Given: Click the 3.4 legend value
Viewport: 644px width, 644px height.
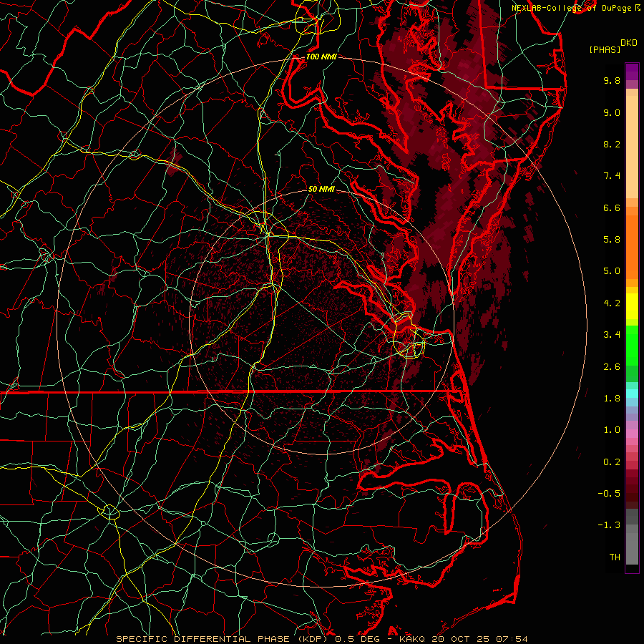Looking at the screenshot, I should [612, 335].
